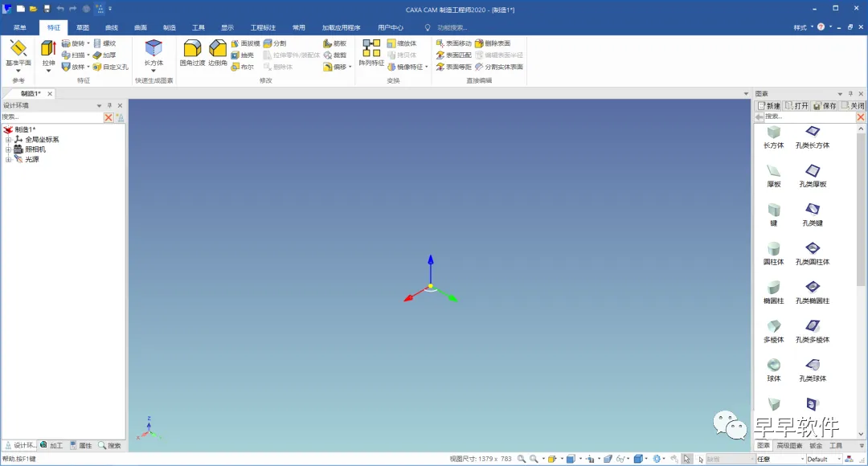Open the 工程标注 ribbon tab
The height and width of the screenshot is (466, 868).
[x=263, y=27]
